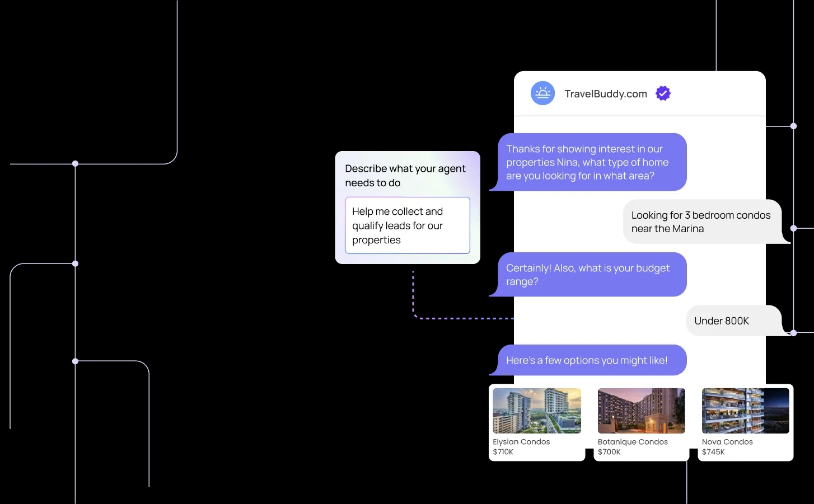Viewport: 814px width, 504px height.
Task: Click the purple verified badge icon
Action: (x=663, y=93)
